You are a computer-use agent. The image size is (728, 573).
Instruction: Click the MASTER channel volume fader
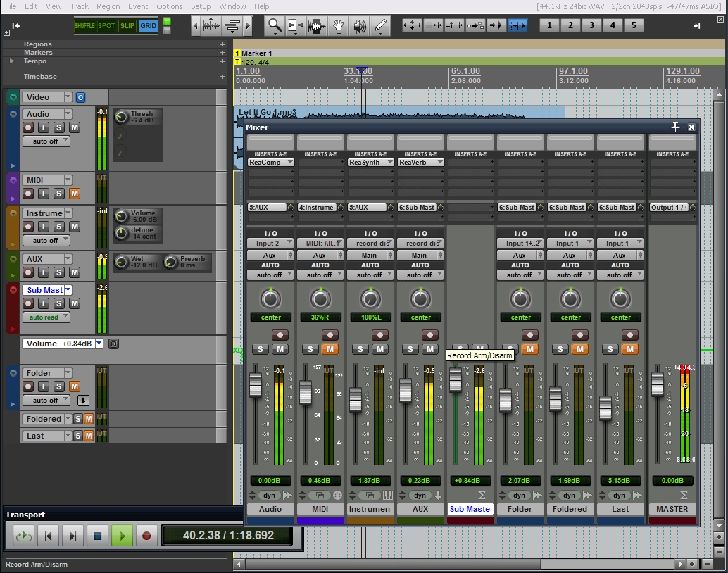coord(657,384)
